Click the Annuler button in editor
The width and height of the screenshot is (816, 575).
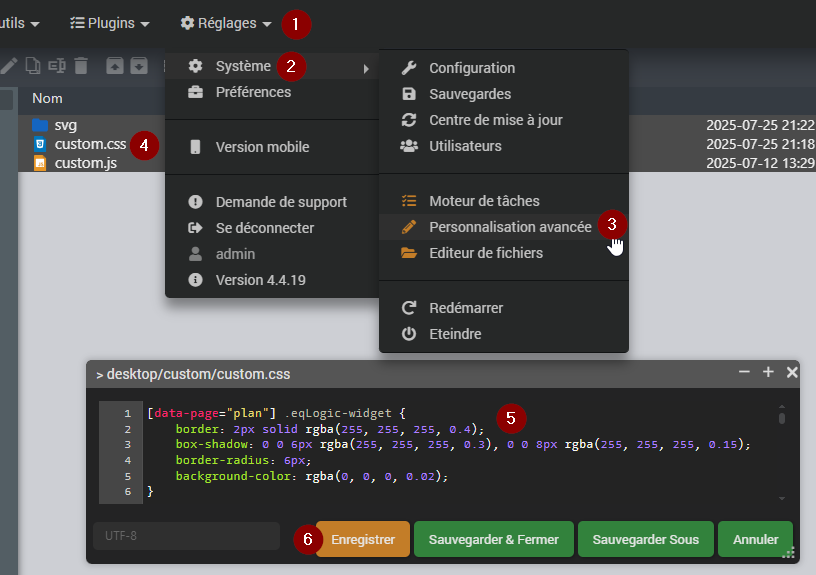coord(755,539)
